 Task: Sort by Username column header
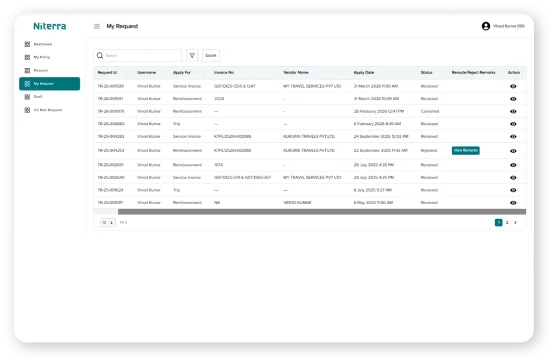click(147, 72)
